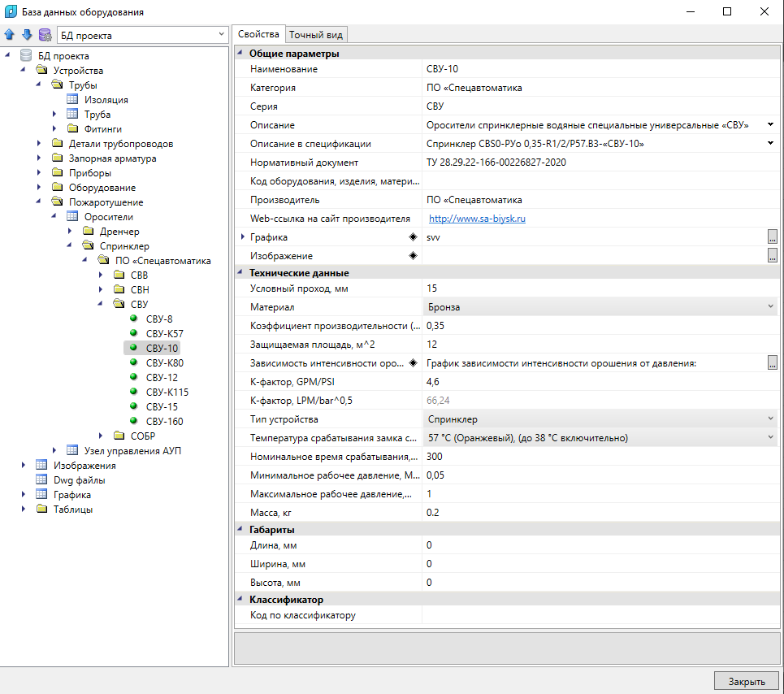Open the http://www.sa-biysk.ru link
784x694 pixels.
[477, 219]
